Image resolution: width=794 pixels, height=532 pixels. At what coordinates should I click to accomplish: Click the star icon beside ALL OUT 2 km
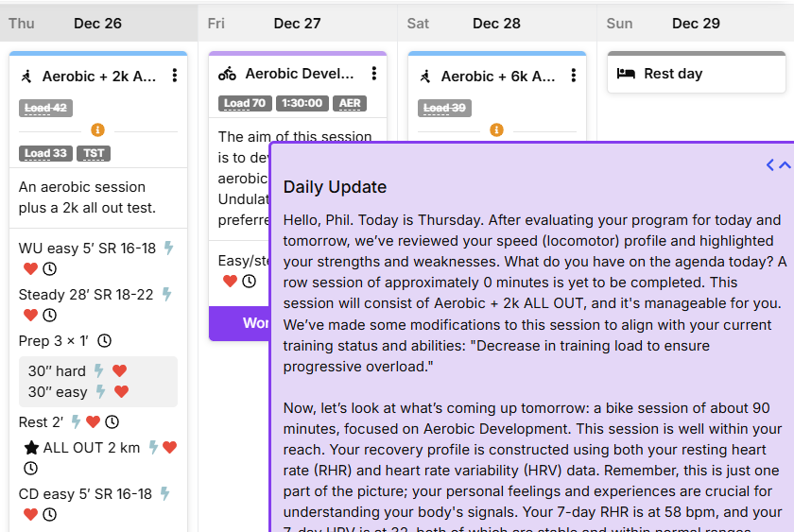tap(31, 448)
